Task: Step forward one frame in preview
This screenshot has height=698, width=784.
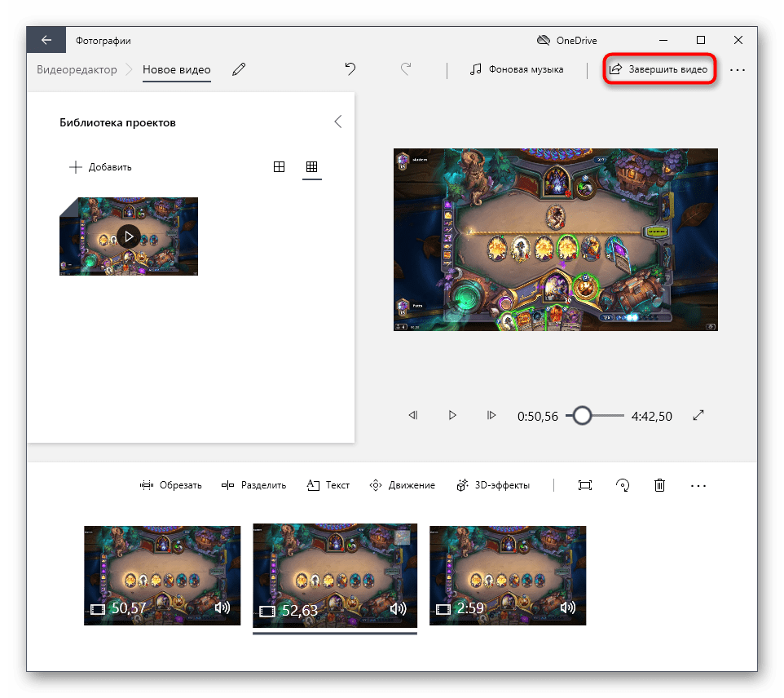Action: pyautogui.click(x=491, y=415)
